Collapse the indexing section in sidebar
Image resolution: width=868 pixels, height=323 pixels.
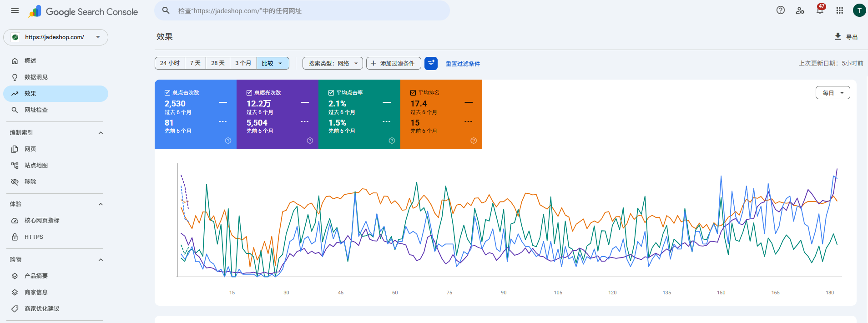click(101, 132)
